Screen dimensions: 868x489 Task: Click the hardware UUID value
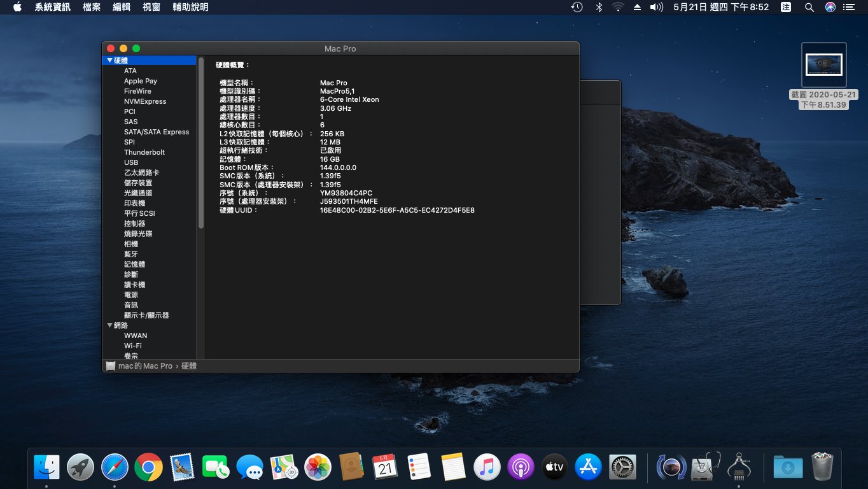click(397, 210)
